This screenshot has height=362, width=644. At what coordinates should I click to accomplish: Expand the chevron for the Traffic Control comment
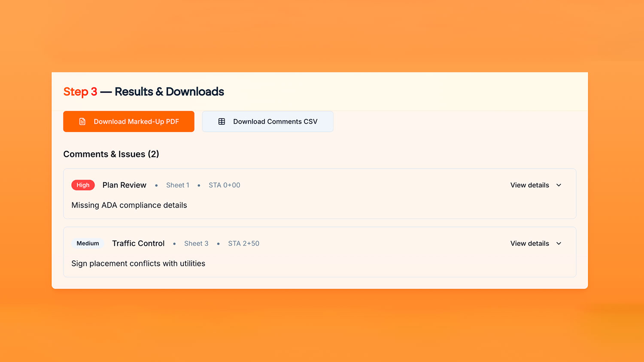click(559, 244)
